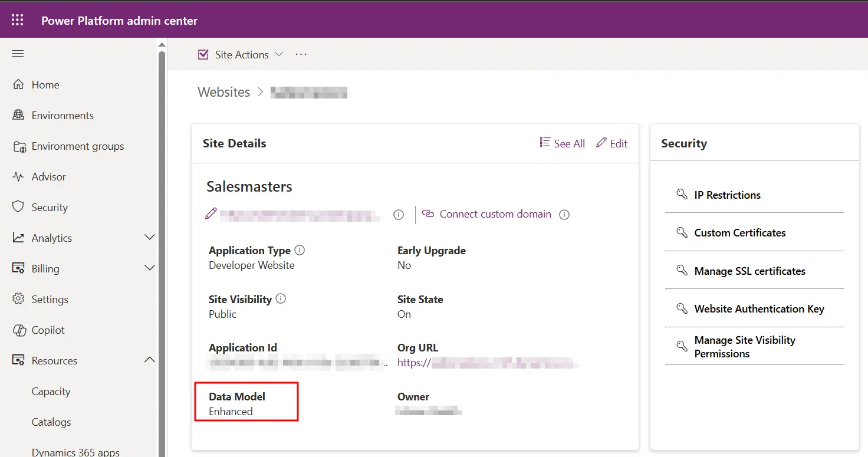Click the Connect custom domain link icon

coord(428,214)
